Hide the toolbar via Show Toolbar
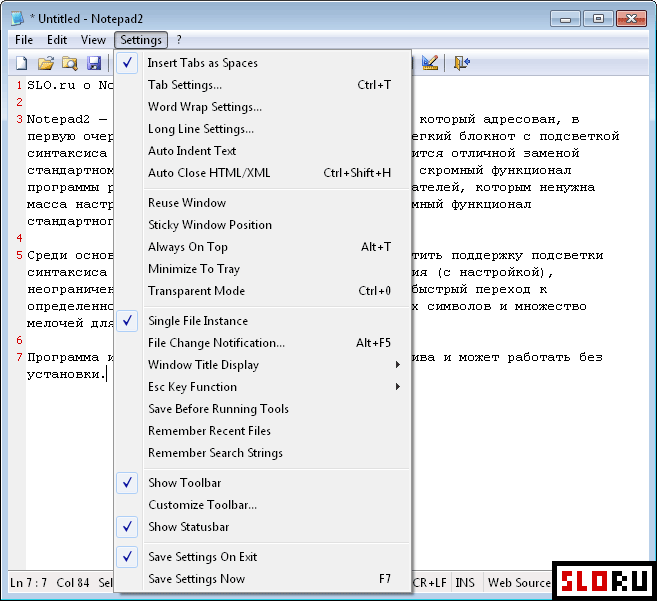 click(x=262, y=483)
